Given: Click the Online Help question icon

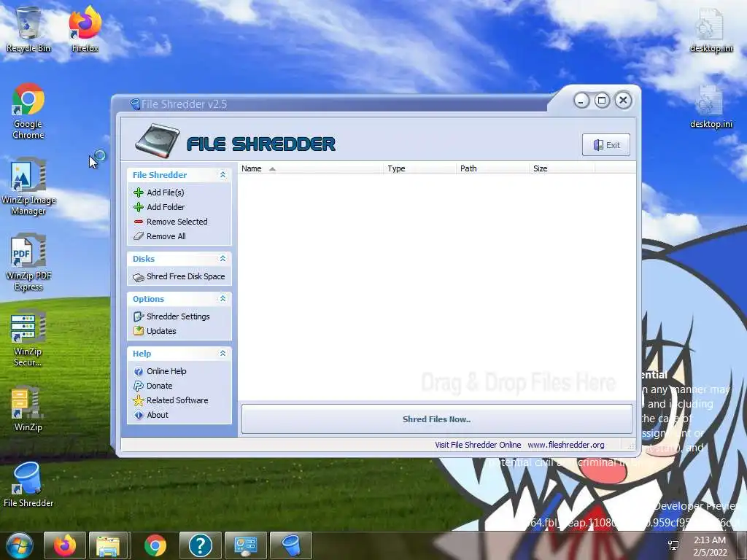Looking at the screenshot, I should [x=138, y=371].
